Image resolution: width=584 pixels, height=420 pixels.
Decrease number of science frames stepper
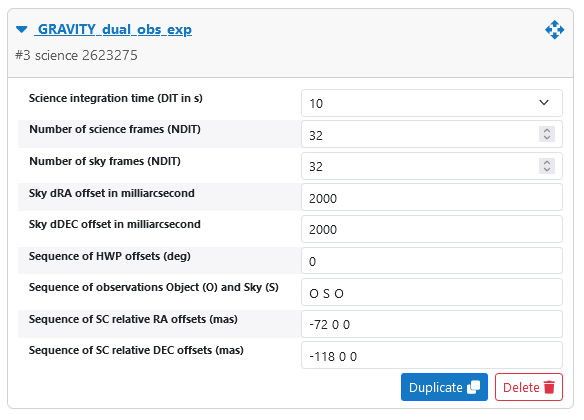coord(547,138)
